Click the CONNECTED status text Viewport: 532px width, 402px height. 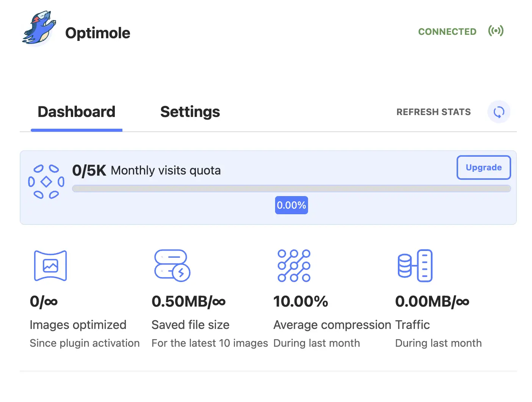pos(447,32)
